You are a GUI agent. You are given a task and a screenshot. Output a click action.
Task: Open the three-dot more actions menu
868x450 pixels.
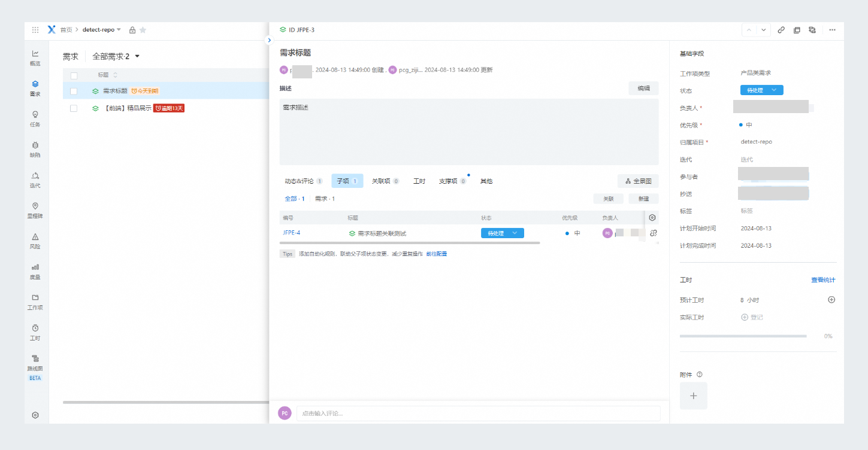(832, 30)
